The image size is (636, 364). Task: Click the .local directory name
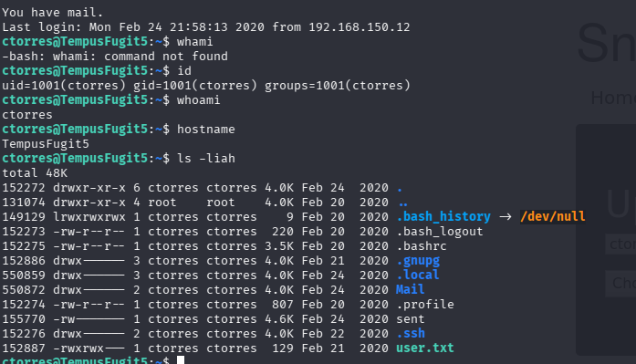click(x=418, y=276)
